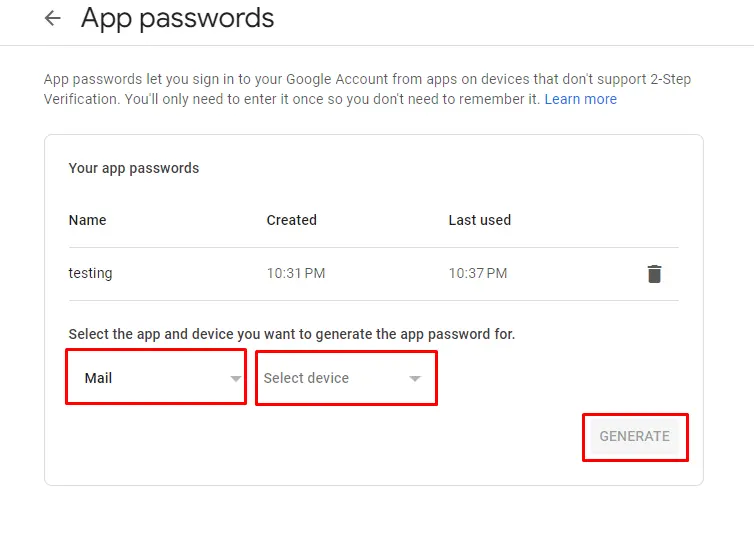754x536 pixels.
Task: Click the Created column header
Action: tap(291, 220)
